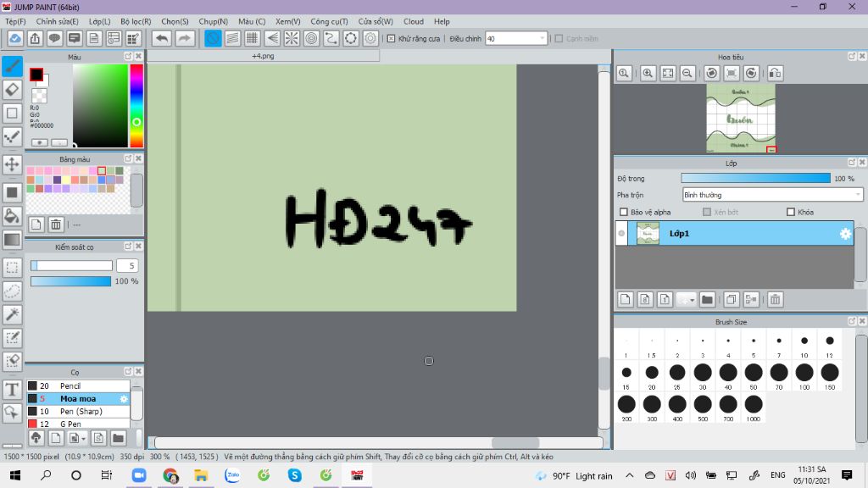Select the Gradient tool
Viewport: 868px width, 488px height.
(12, 240)
